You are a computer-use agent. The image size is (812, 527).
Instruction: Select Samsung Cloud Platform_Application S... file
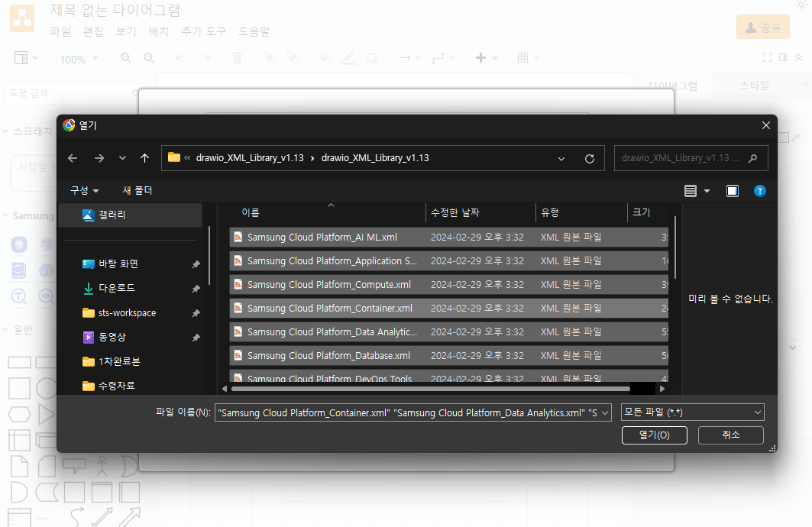449,261
